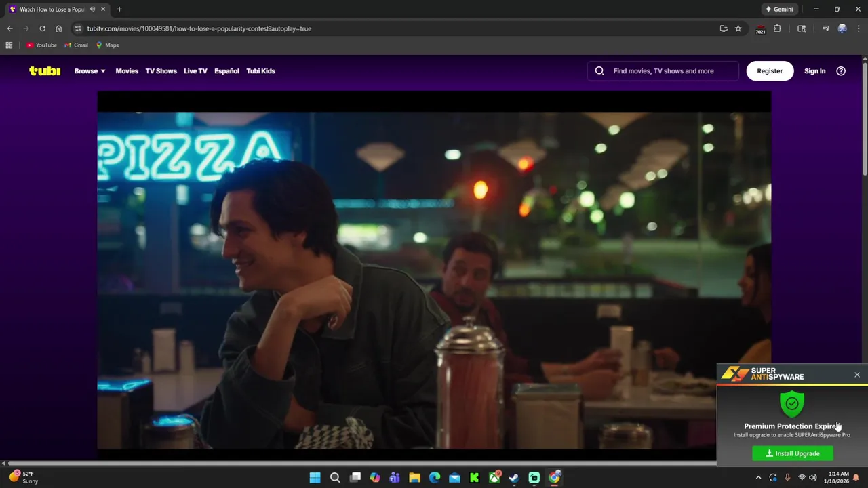Expand the Browse dropdown menu
Viewport: 868px width, 488px height.
tap(90, 70)
